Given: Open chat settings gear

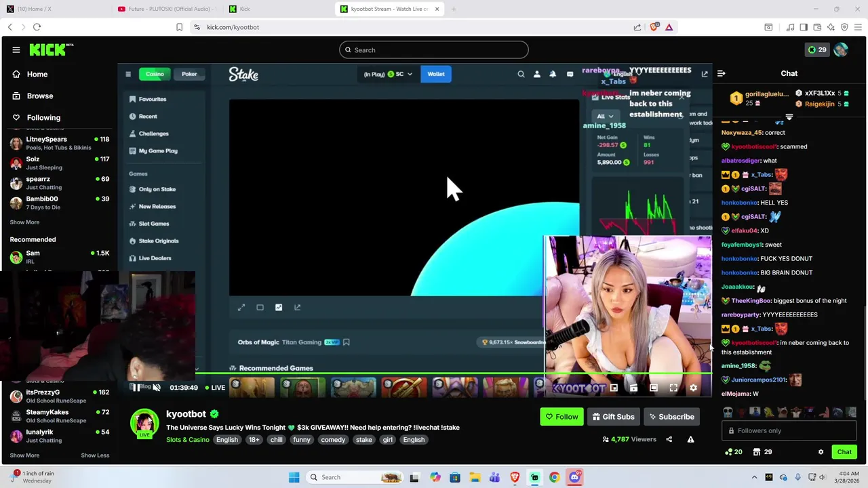Looking at the screenshot, I should (821, 452).
